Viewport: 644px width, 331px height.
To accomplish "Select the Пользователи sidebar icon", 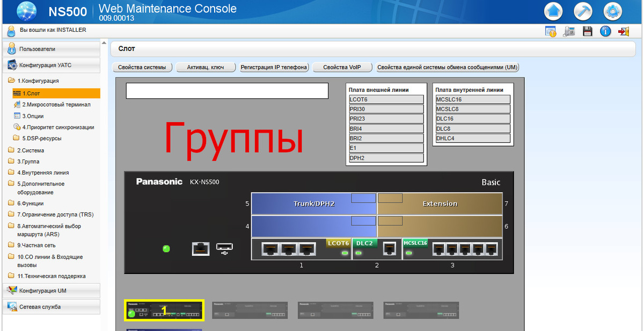I will point(11,49).
